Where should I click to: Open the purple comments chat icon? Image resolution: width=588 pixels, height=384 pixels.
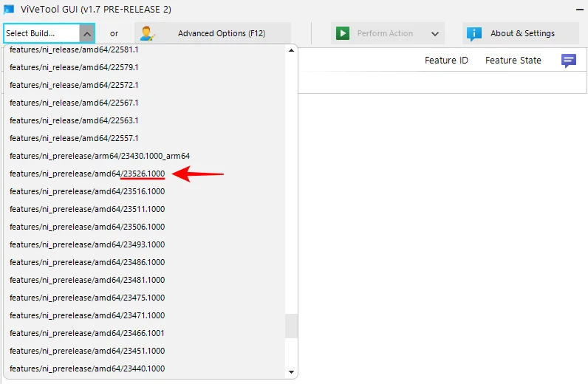(x=569, y=61)
